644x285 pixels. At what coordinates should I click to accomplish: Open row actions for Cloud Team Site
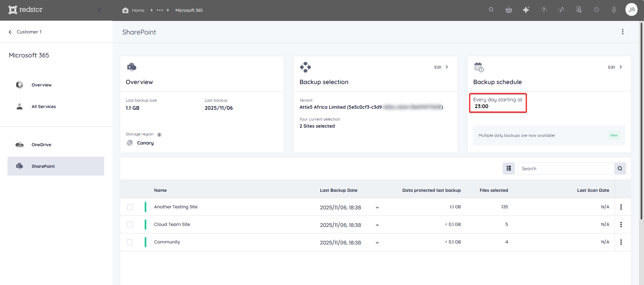tap(621, 225)
